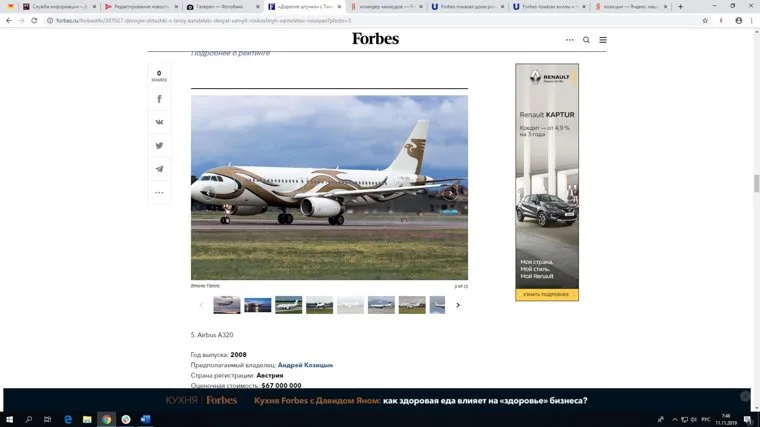
Task: Share article via Telegram icon
Action: click(159, 169)
